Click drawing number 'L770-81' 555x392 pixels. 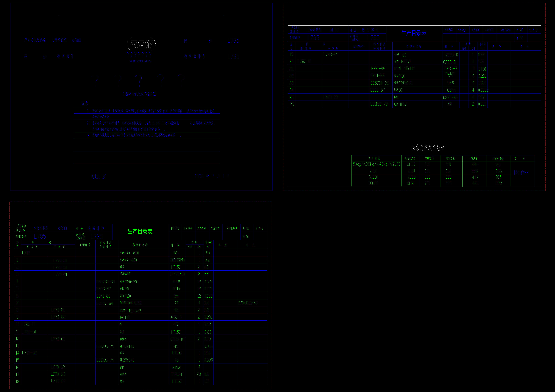(58, 310)
